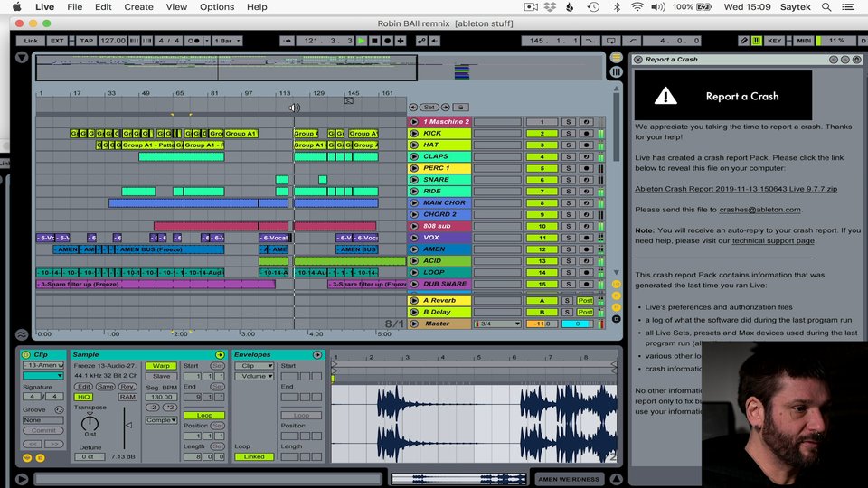Activate the Punch-Out switch
Screen dimensions: 868x488
coord(630,41)
